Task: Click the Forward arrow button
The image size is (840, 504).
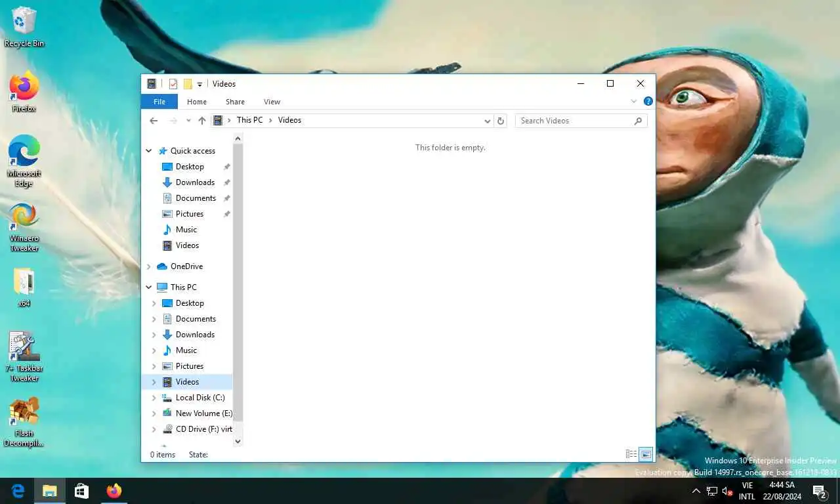Action: click(x=173, y=121)
